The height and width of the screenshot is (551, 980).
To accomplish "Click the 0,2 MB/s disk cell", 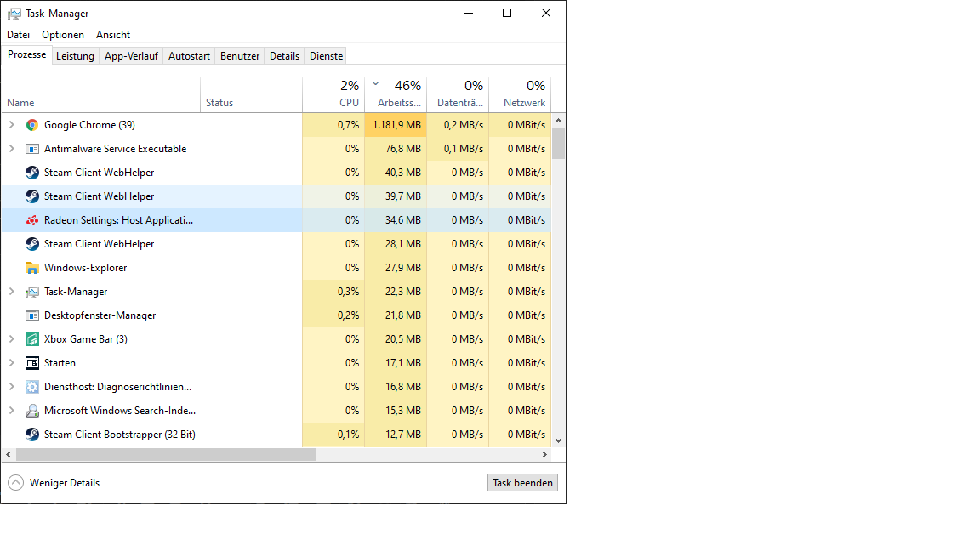I will tap(459, 125).
